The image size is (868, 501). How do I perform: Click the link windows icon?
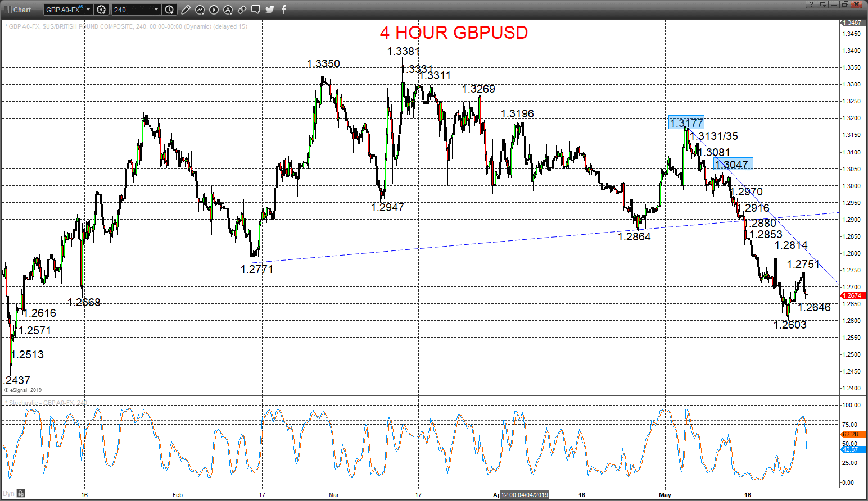[242, 10]
